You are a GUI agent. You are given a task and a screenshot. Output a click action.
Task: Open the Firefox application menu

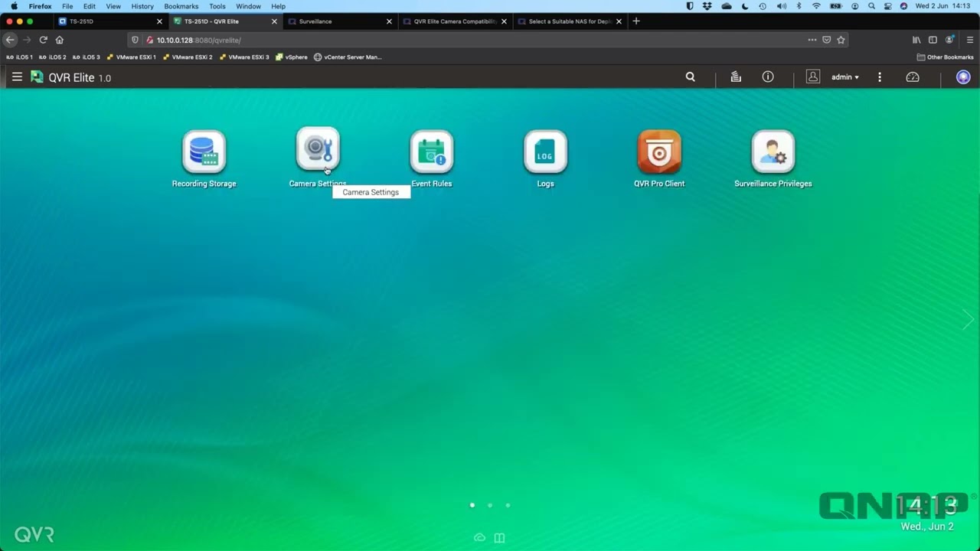[x=970, y=40]
